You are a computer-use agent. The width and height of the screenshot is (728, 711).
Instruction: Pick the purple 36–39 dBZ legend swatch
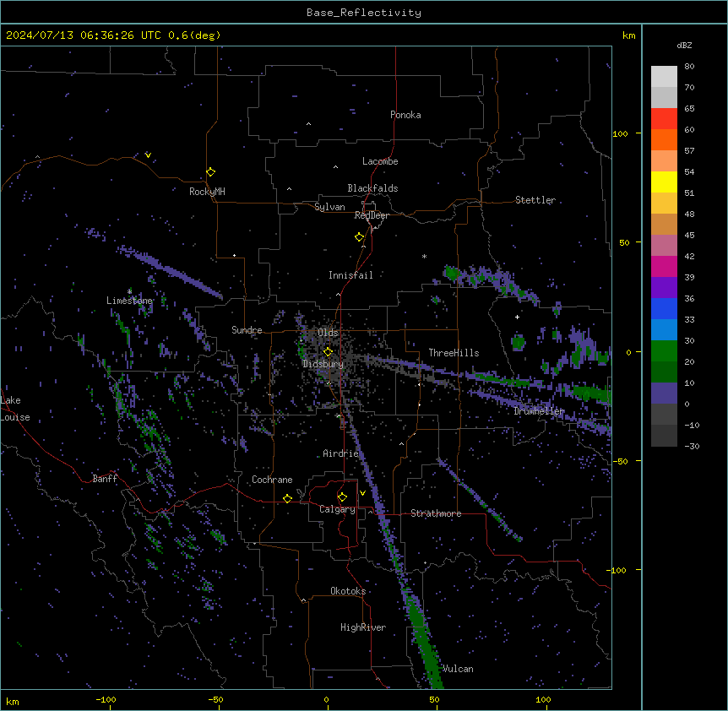click(x=664, y=288)
